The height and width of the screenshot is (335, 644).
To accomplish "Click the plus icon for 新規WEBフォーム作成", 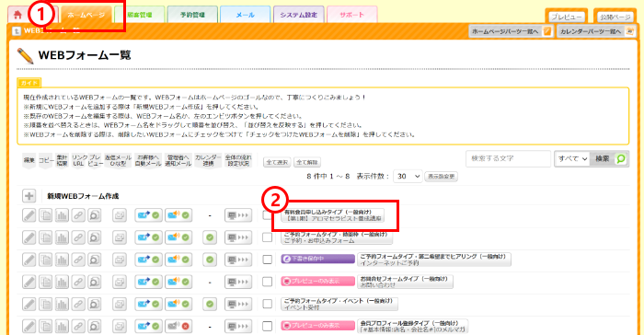I will [29, 196].
